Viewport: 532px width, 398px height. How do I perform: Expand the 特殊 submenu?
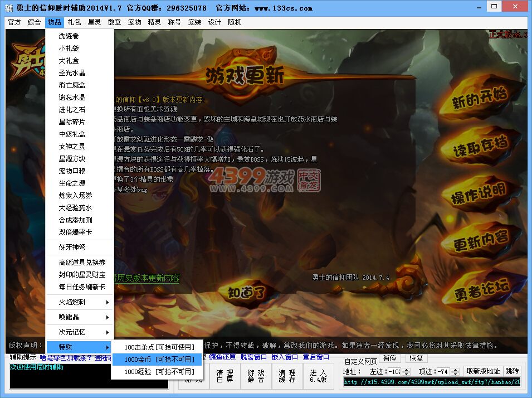click(80, 347)
